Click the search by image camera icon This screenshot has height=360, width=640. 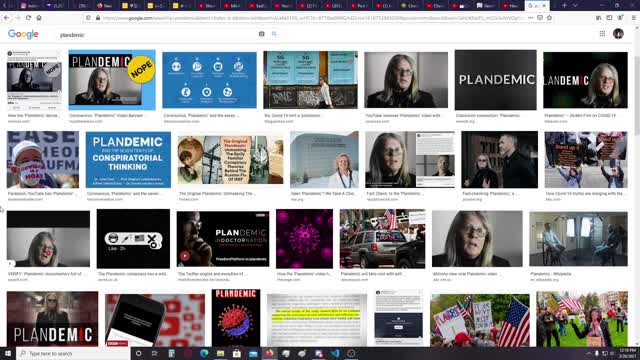point(261,34)
